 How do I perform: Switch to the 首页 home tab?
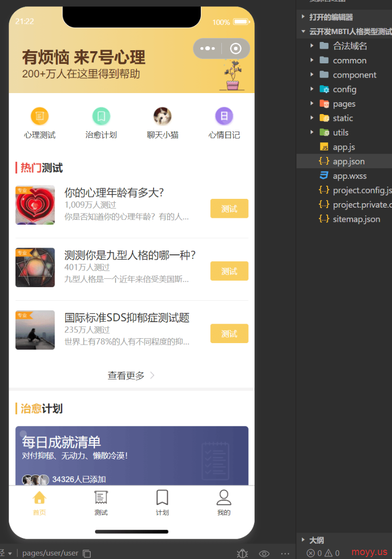coord(39,502)
